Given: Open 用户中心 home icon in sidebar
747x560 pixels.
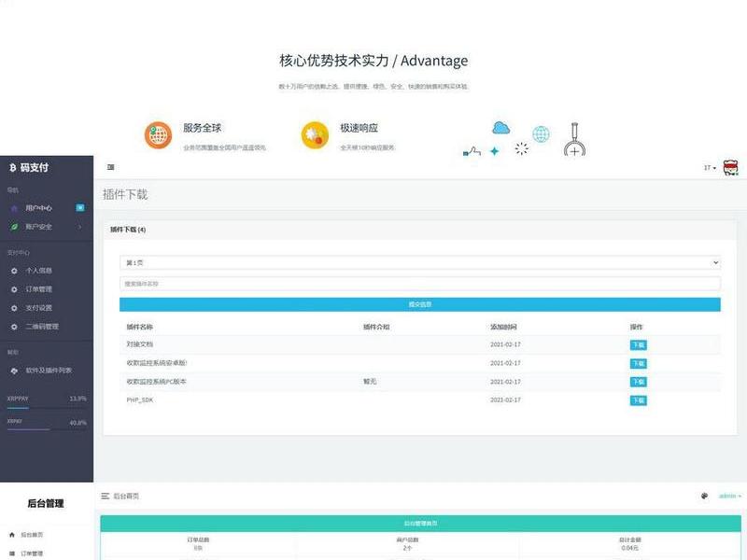Looking at the screenshot, I should 14,208.
